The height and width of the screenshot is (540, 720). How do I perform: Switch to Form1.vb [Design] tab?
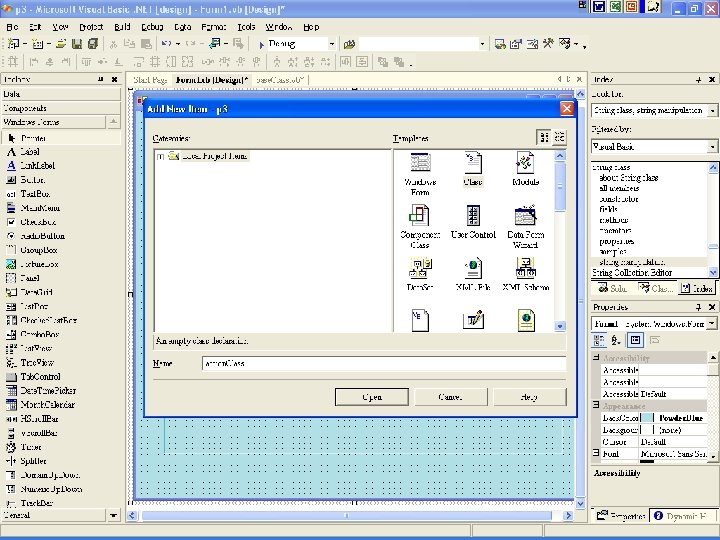(212, 80)
